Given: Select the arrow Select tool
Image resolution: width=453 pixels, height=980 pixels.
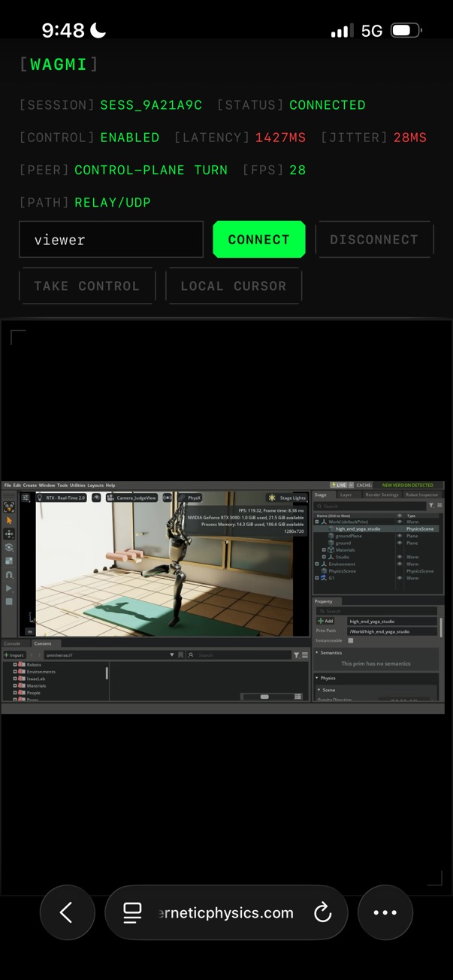Looking at the screenshot, I should click(x=9, y=520).
